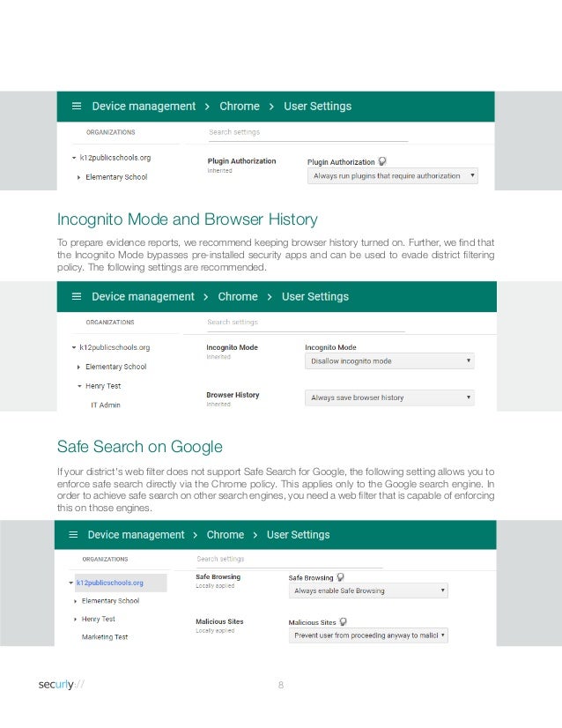Image resolution: width=562 pixels, height=728 pixels.
Task: Open hamburger menu in Incognito Mode screenshot
Action: click(x=77, y=296)
